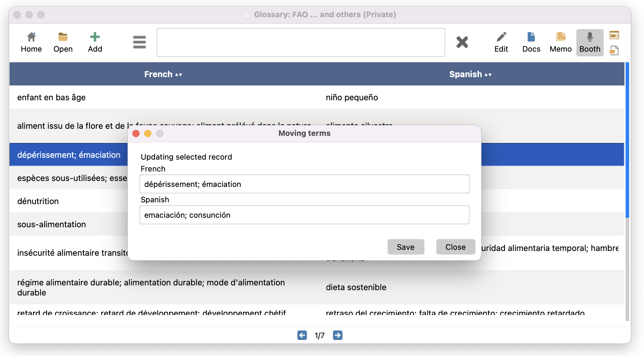Go to next page arrow
Viewport: 644px width, 356px height.
point(337,335)
